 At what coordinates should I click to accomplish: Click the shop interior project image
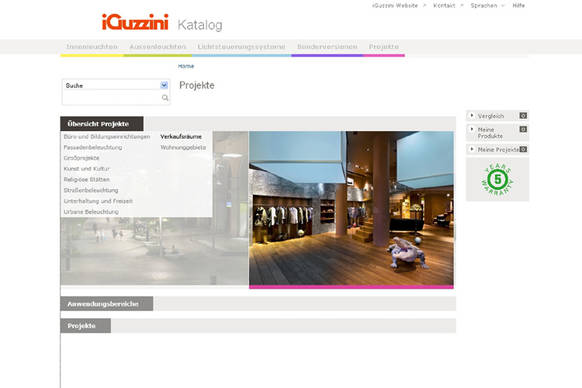coord(351,208)
